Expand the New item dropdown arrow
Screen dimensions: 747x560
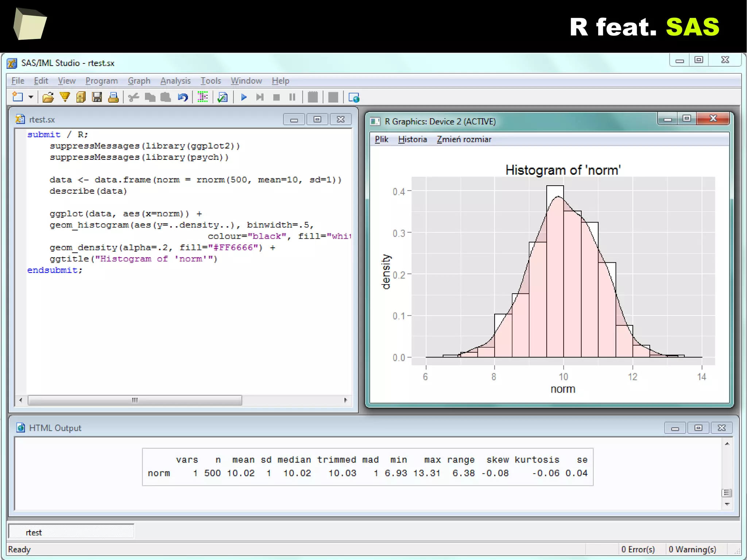click(31, 97)
